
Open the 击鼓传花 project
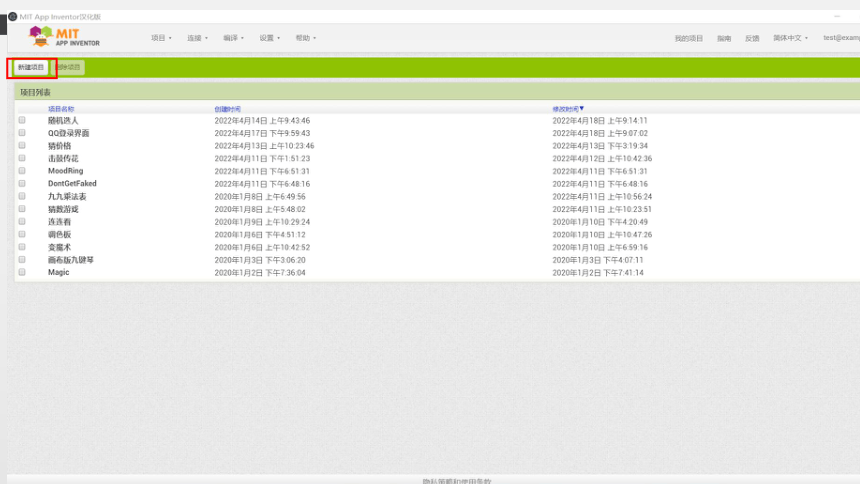(x=63, y=159)
